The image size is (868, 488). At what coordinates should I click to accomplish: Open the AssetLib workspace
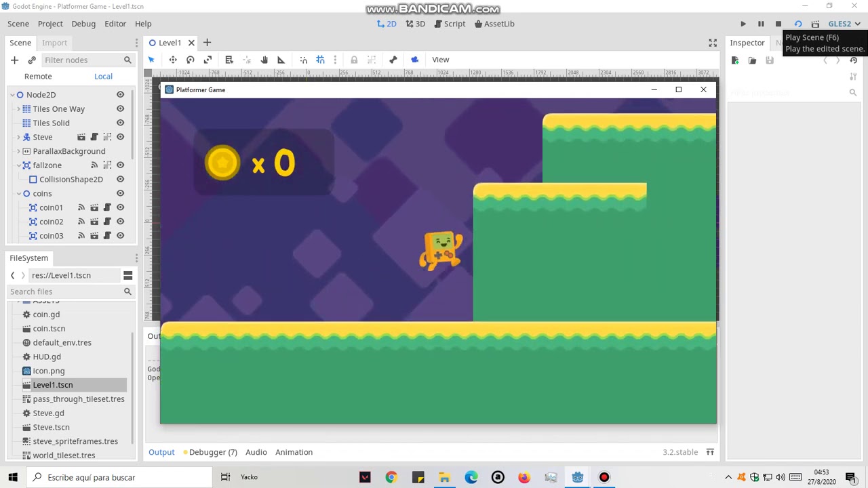coord(494,24)
